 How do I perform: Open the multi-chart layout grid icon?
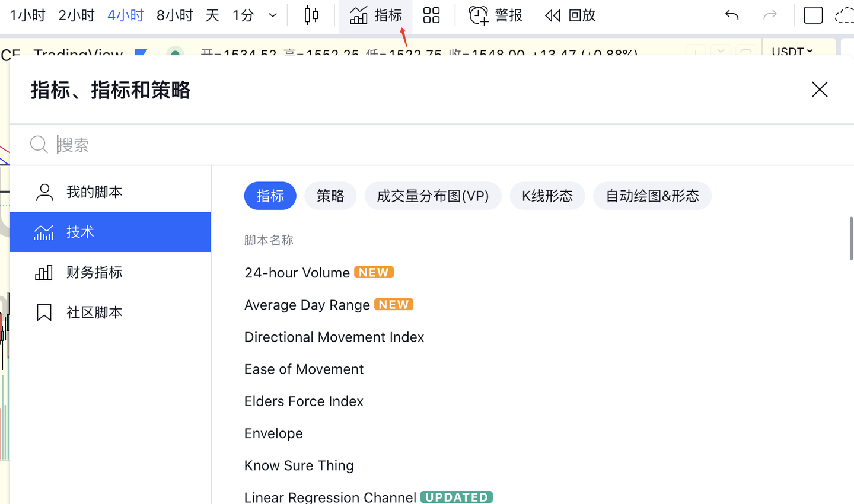point(431,15)
